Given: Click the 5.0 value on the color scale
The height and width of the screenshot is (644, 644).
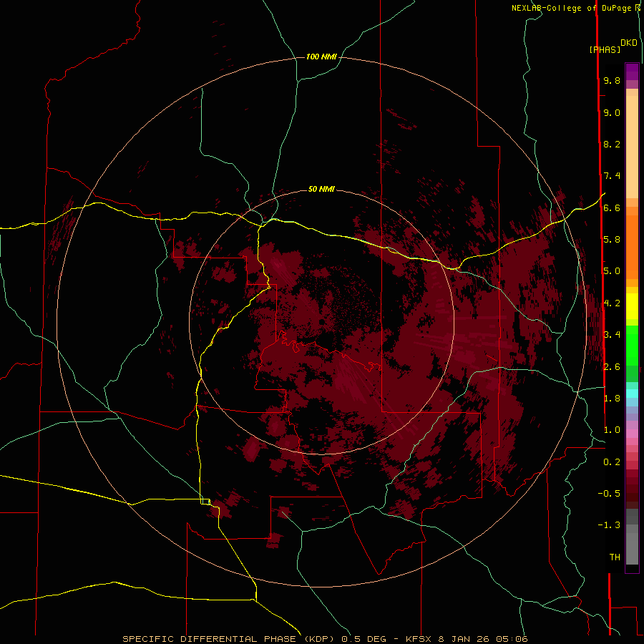Looking at the screenshot, I should [612, 271].
